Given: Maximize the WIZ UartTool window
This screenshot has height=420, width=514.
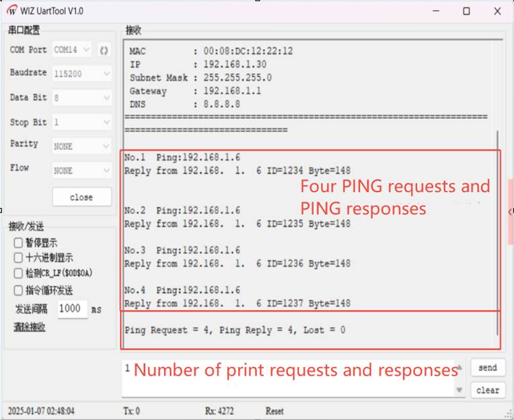Looking at the screenshot, I should pos(466,11).
